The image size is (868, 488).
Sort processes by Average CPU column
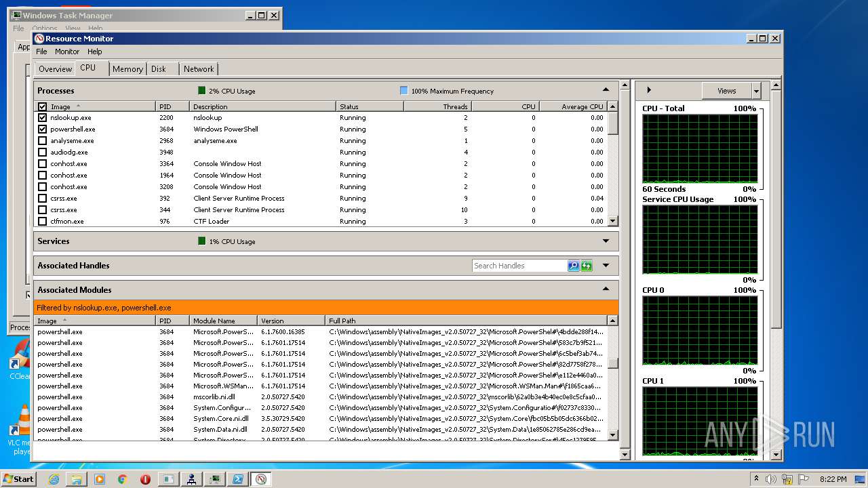click(573, 106)
